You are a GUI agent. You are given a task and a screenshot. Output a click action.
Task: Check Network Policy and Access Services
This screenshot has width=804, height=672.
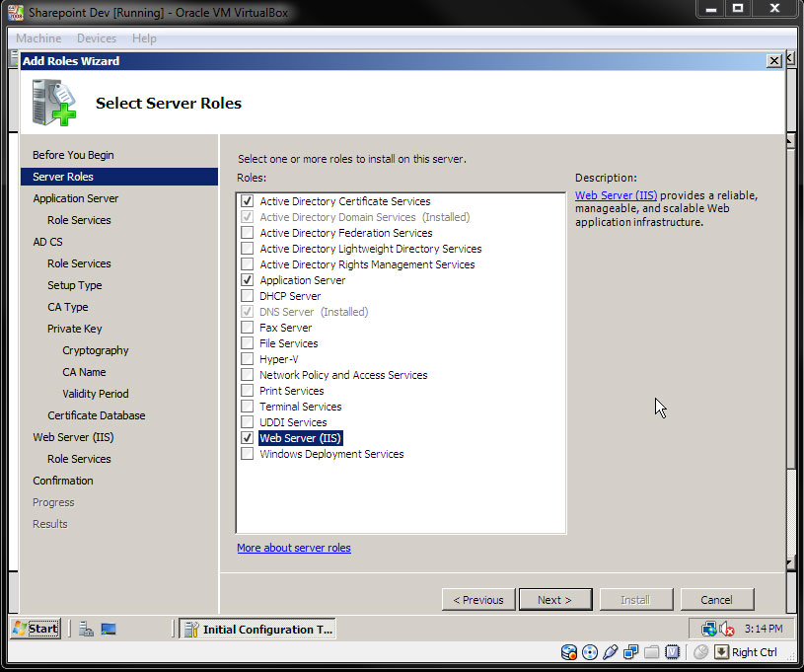click(x=248, y=375)
